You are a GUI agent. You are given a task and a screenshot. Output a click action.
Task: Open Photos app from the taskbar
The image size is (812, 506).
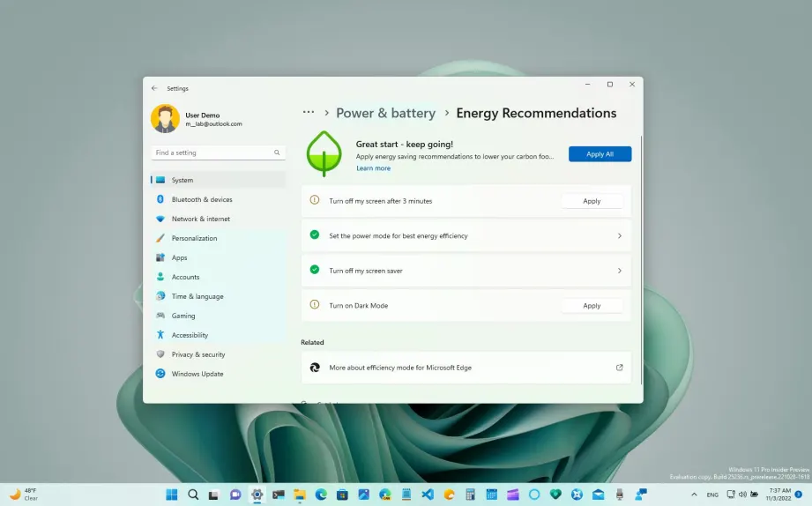coord(363,495)
